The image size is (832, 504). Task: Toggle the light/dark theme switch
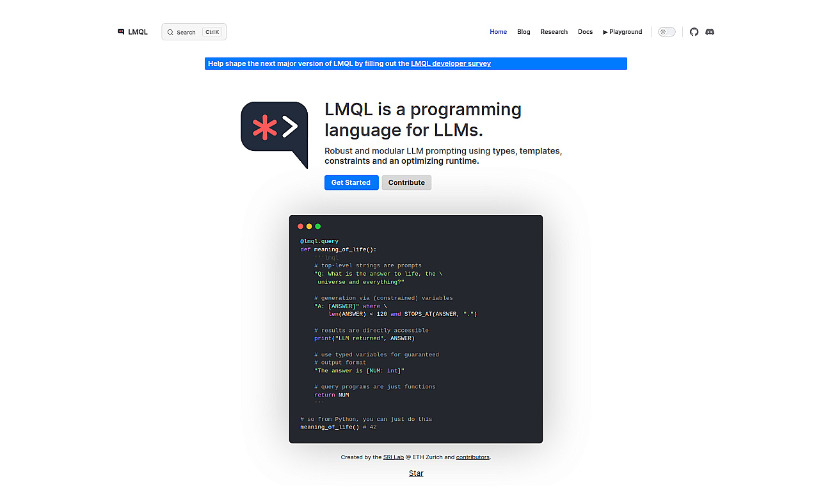pos(667,32)
